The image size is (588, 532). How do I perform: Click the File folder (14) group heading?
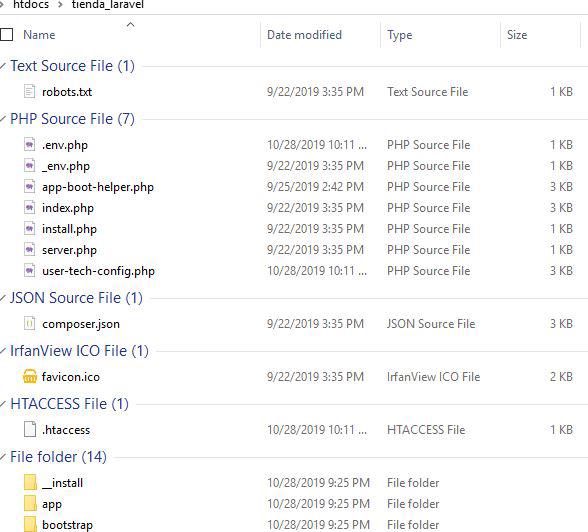pos(58,457)
